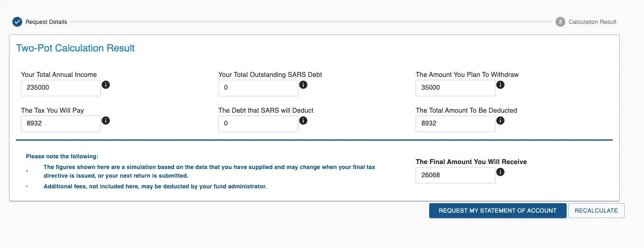Select the Calculation Result step label
Image resolution: width=644 pixels, height=248 pixels.
tap(593, 22)
